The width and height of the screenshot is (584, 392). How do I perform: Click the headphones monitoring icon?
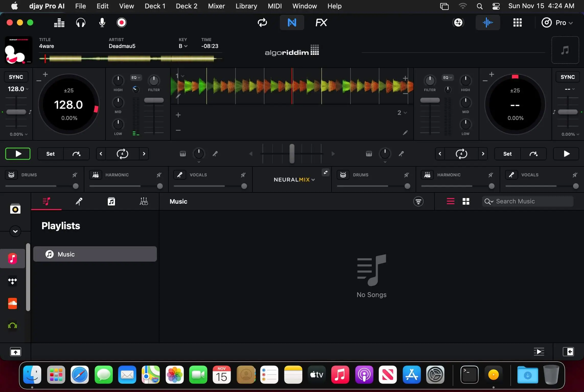[x=80, y=22]
